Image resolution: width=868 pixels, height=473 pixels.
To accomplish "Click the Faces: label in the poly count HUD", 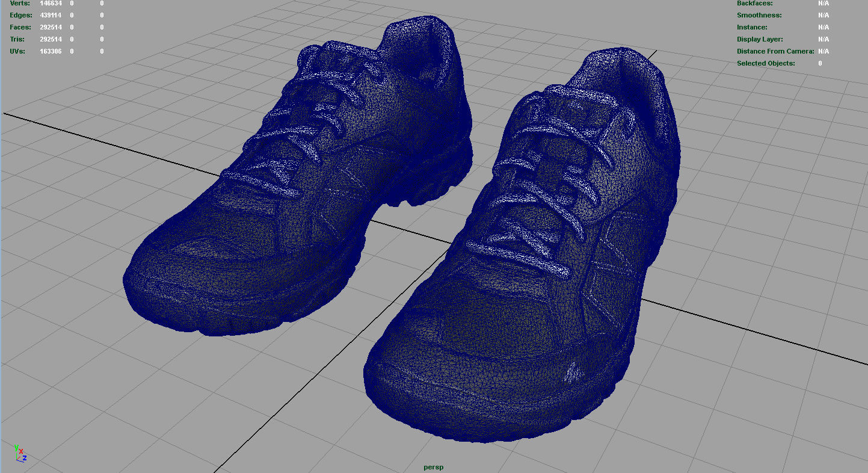I will 20,27.
